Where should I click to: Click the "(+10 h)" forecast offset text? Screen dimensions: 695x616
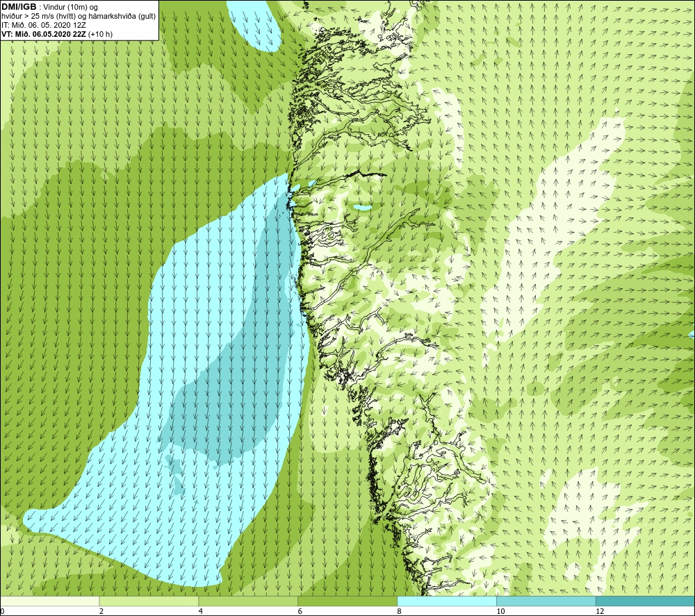tap(100, 34)
